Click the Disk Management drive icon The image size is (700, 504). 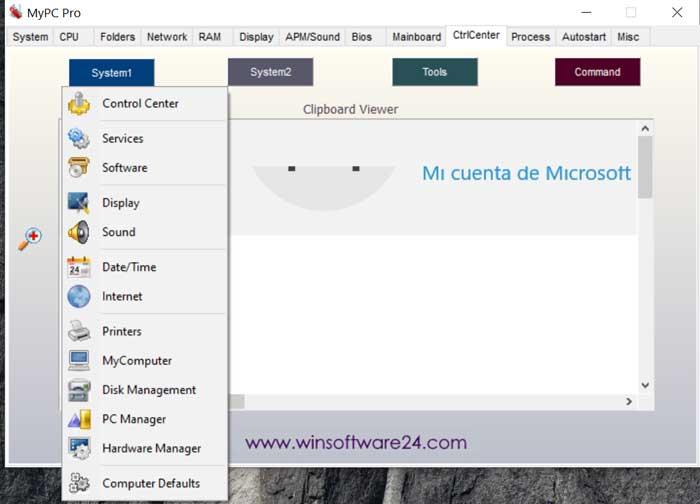pyautogui.click(x=79, y=390)
